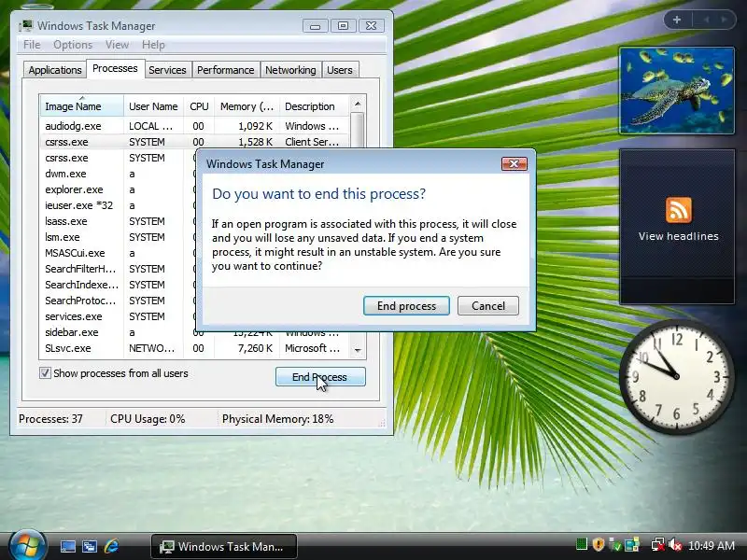Open the File menu
This screenshot has width=747, height=560.
32,45
